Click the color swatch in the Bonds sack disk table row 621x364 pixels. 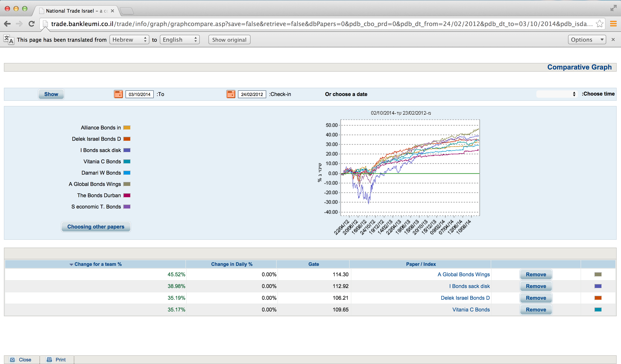coord(598,286)
